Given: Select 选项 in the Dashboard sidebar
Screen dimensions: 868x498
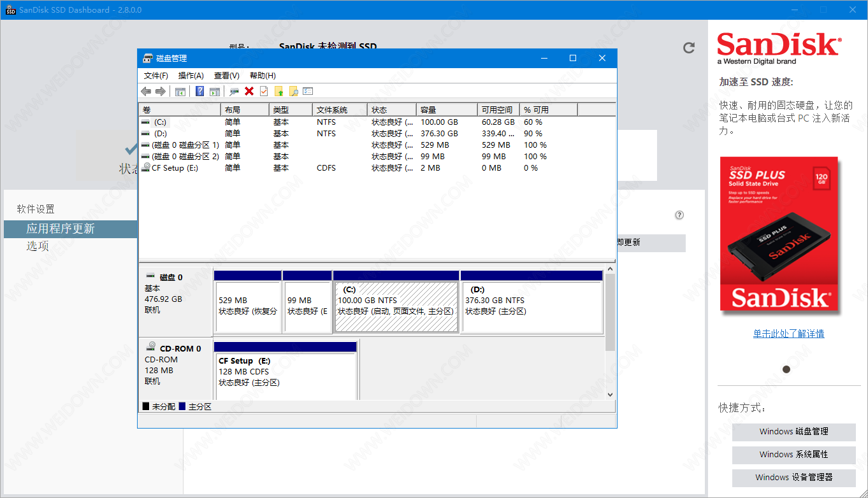Looking at the screenshot, I should click(38, 246).
